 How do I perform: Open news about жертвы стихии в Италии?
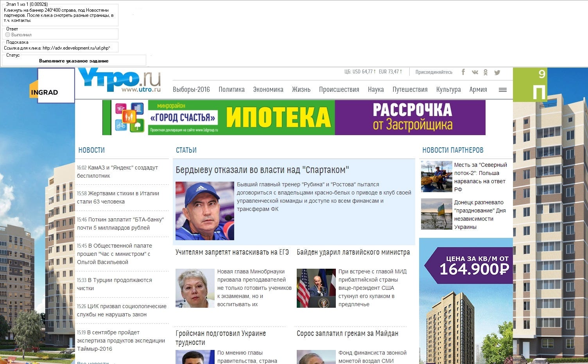(x=118, y=197)
